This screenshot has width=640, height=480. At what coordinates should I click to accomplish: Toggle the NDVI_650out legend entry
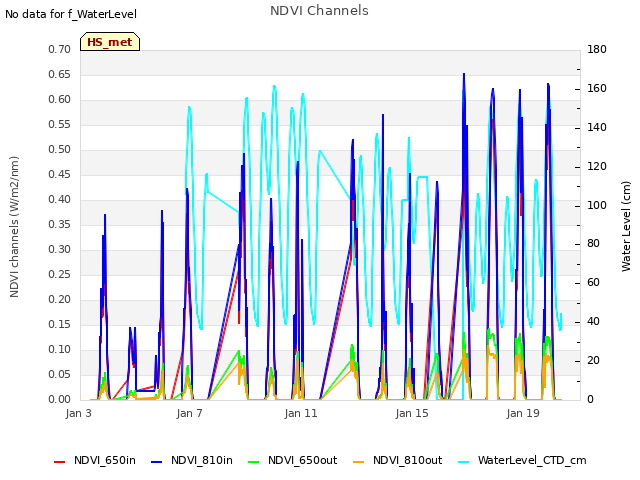[293, 460]
